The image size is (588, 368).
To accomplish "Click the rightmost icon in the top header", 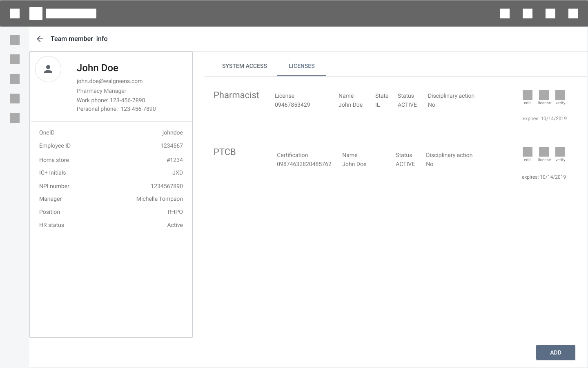I will (573, 13).
